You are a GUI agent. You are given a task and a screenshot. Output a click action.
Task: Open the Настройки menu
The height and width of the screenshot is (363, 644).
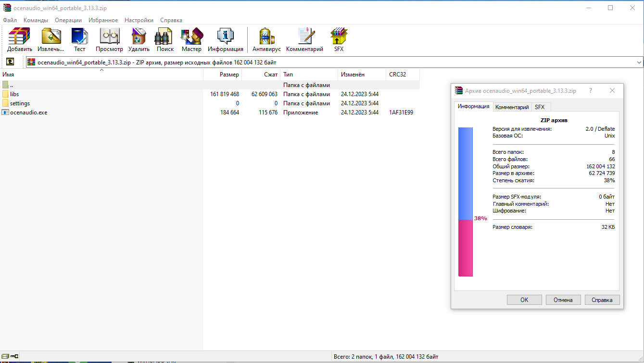(x=139, y=20)
